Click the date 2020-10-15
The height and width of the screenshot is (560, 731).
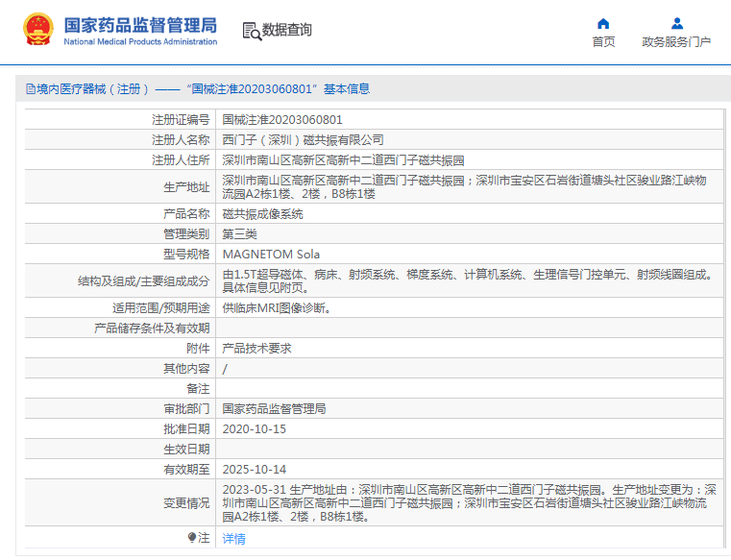(255, 429)
